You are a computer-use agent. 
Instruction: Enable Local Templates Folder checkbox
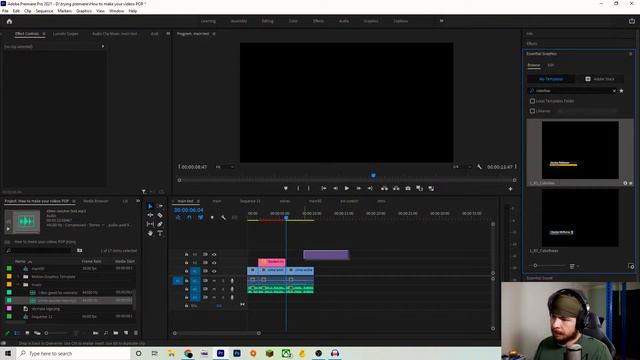(x=532, y=101)
